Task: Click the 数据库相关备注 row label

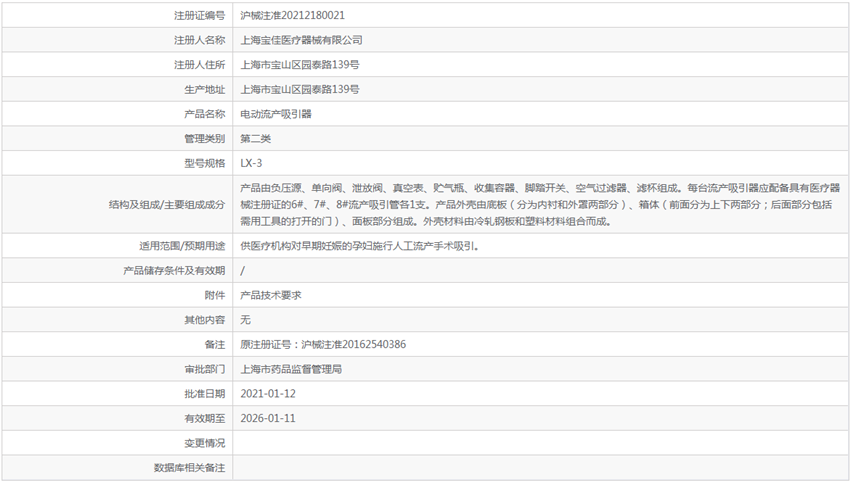Action: click(x=190, y=467)
